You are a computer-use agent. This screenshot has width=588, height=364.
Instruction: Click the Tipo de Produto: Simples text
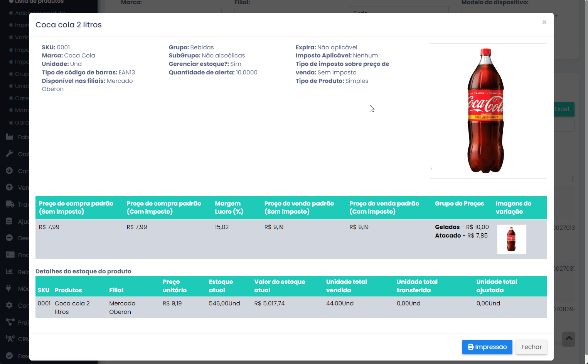pyautogui.click(x=332, y=81)
